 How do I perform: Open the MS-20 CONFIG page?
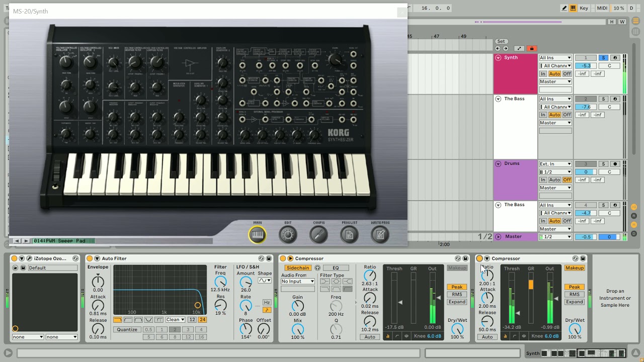[318, 234]
